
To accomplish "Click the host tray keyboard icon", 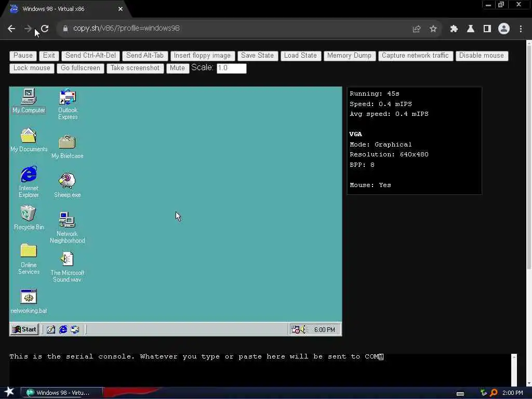I will pos(460,394).
